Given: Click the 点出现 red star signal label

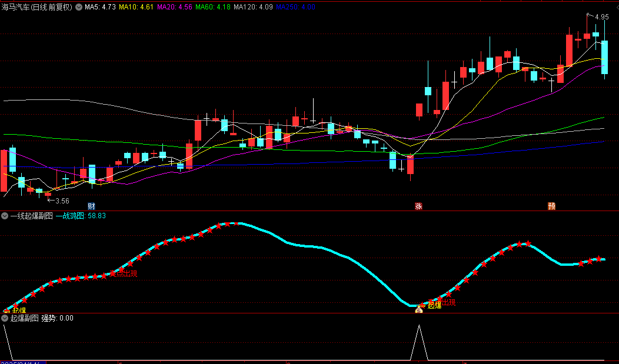Looking at the screenshot, I should tap(127, 273).
